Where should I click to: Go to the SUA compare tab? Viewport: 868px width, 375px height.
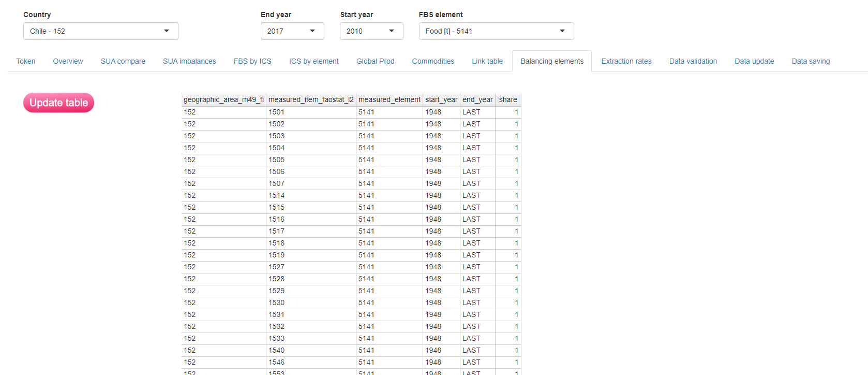click(123, 61)
